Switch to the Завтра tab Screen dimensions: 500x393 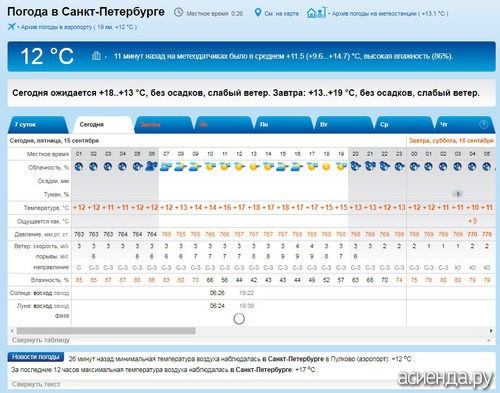tap(163, 125)
